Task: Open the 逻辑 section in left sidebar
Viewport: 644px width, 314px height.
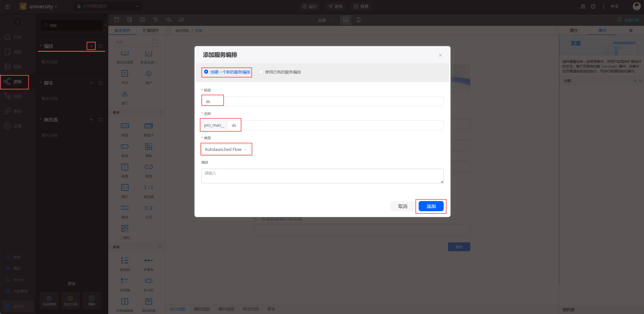Action: (14, 82)
